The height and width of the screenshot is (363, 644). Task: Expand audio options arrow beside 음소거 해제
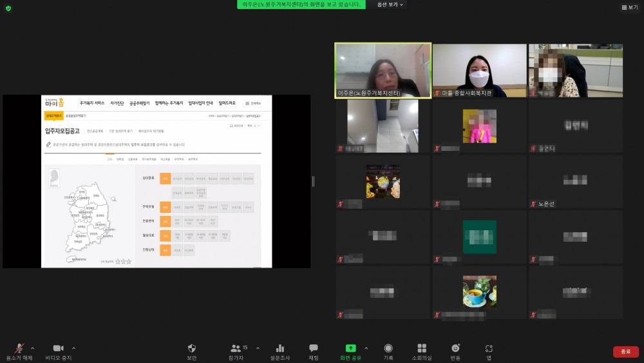[33, 348]
